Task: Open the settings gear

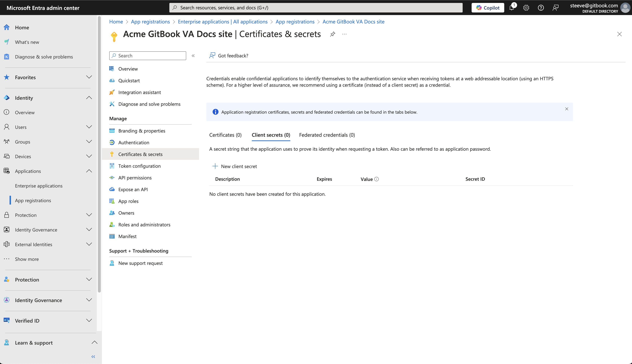Action: 526,8
